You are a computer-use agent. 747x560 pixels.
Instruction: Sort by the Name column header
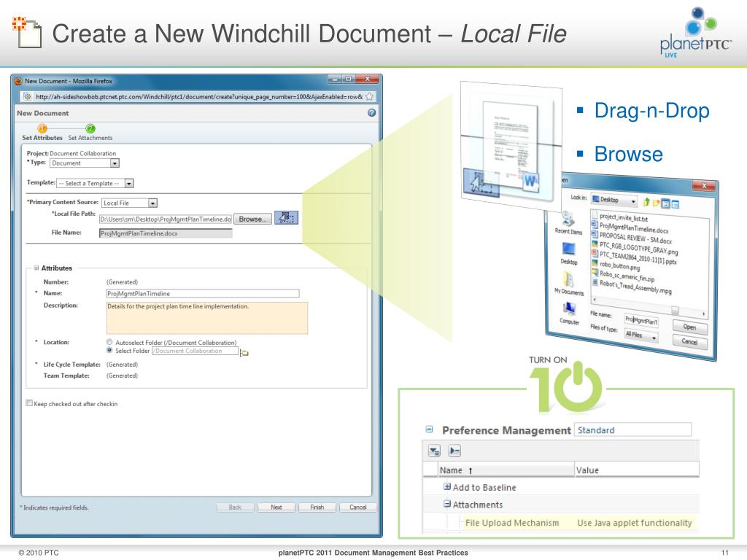(x=506, y=470)
